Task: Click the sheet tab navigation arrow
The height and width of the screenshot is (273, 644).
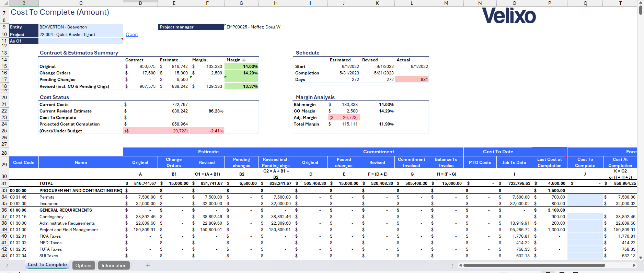Action: (7, 265)
